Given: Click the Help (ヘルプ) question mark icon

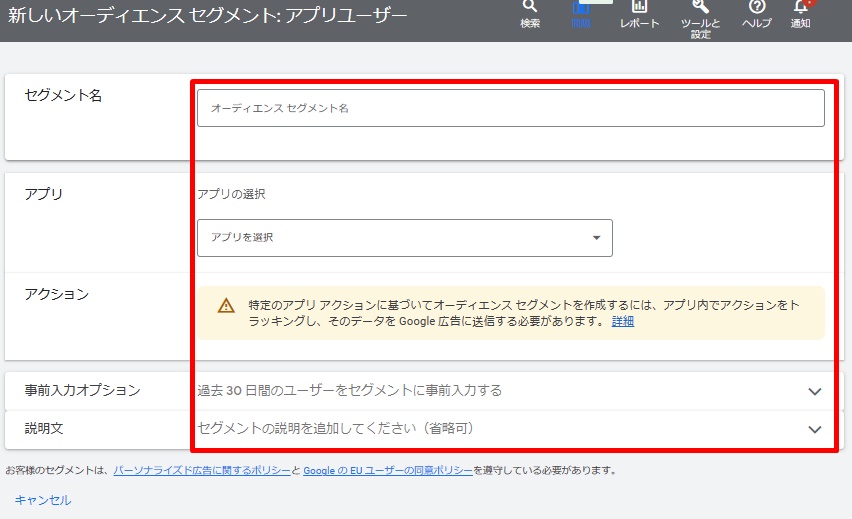Looking at the screenshot, I should [x=757, y=8].
